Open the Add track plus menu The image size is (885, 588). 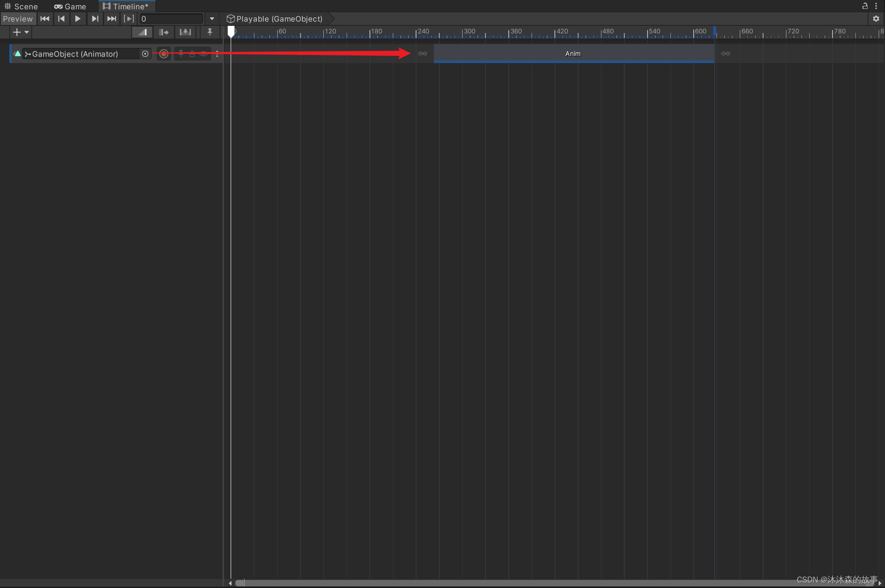coord(20,32)
